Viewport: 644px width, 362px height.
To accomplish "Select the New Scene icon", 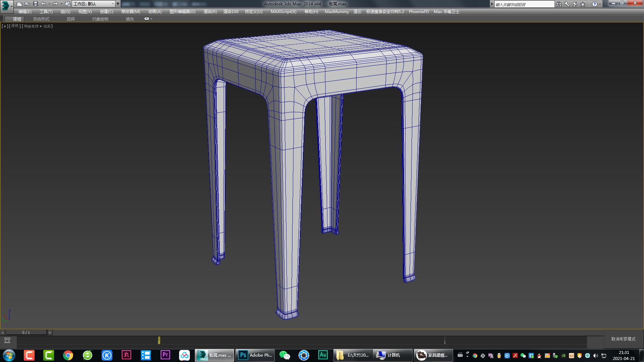I will tap(19, 4).
